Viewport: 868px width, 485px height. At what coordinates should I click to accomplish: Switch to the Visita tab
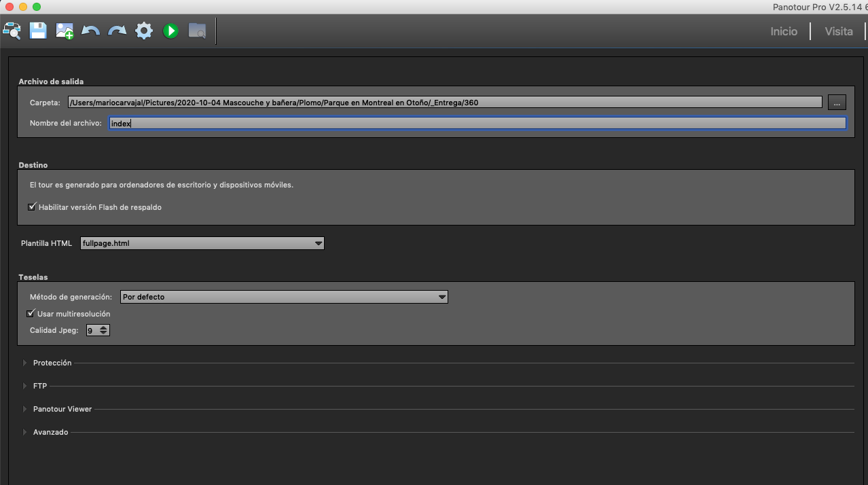838,31
